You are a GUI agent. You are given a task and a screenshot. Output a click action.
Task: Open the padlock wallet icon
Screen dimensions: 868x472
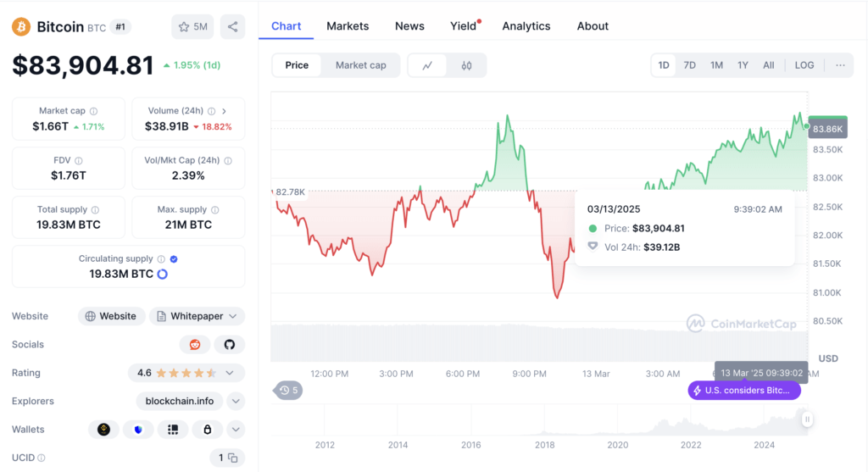(x=207, y=430)
